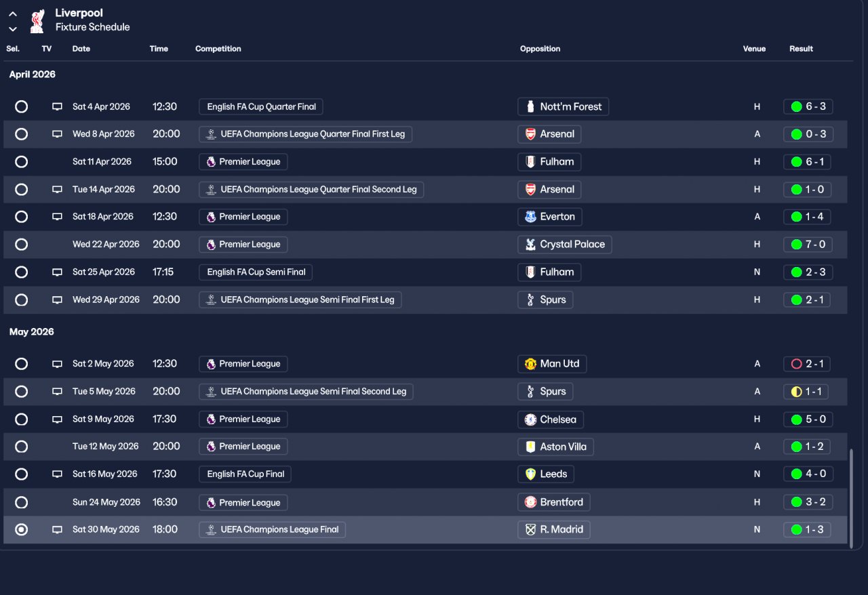Click the green result dot for Crystal Palace
868x595 pixels.
pyautogui.click(x=796, y=245)
